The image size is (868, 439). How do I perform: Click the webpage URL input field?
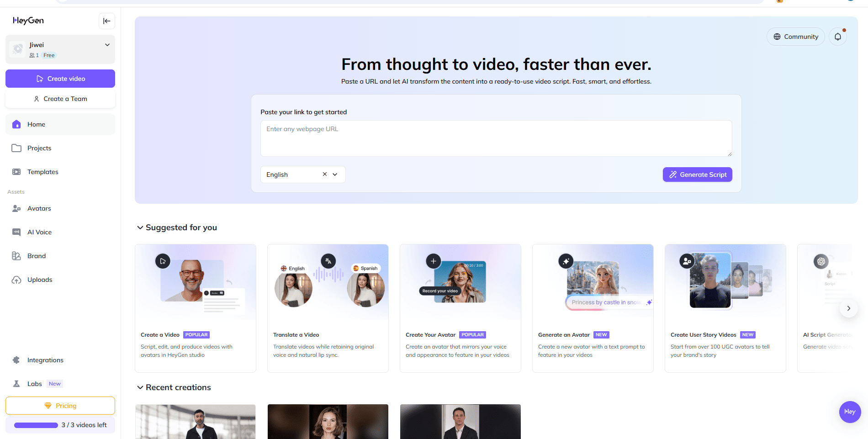[496, 138]
